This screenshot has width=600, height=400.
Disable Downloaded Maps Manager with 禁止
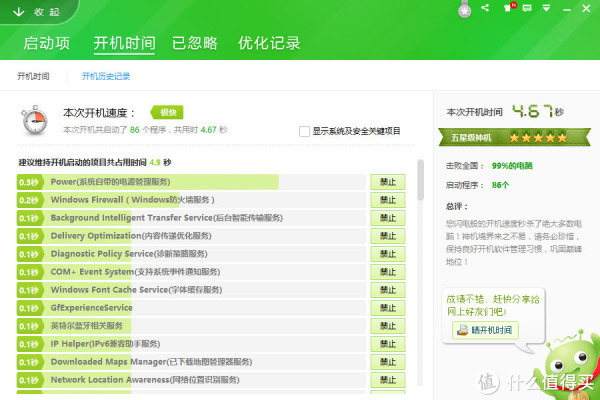[388, 362]
